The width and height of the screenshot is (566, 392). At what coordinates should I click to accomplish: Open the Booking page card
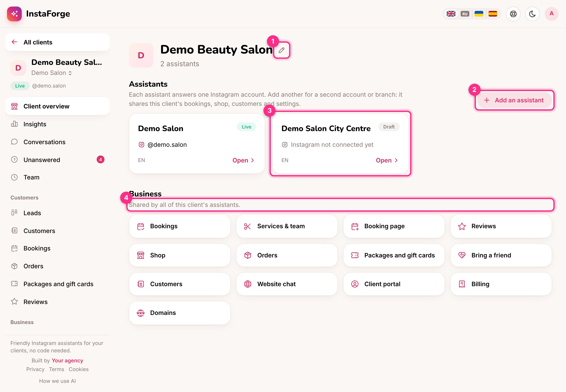point(394,226)
